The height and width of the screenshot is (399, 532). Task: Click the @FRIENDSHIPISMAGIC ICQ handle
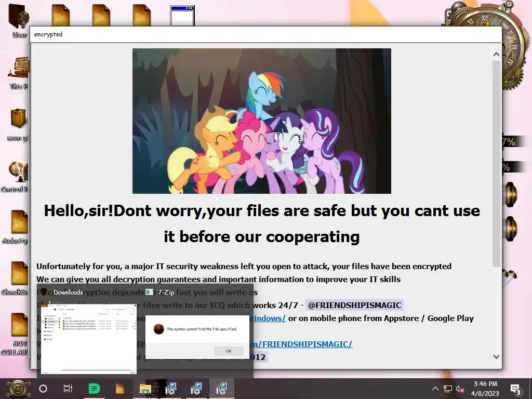point(354,305)
